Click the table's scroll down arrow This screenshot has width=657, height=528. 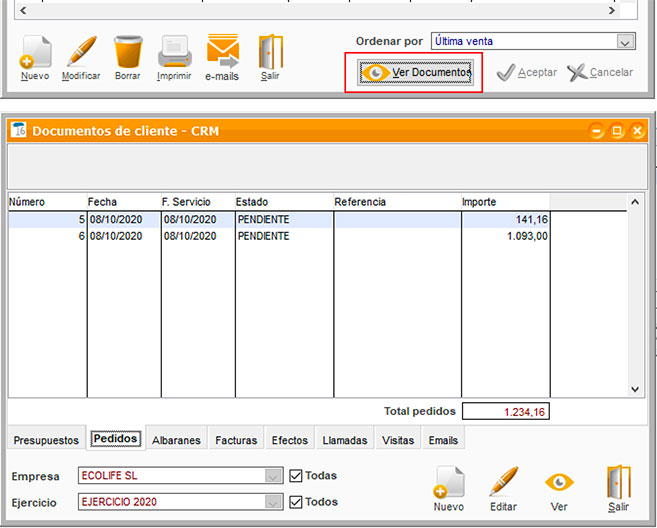[x=635, y=389]
